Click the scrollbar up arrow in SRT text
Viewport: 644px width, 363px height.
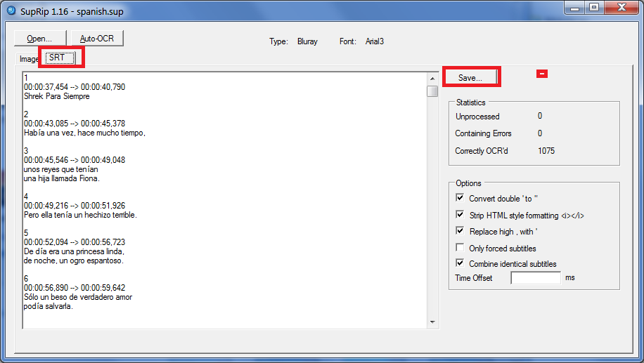pyautogui.click(x=432, y=79)
